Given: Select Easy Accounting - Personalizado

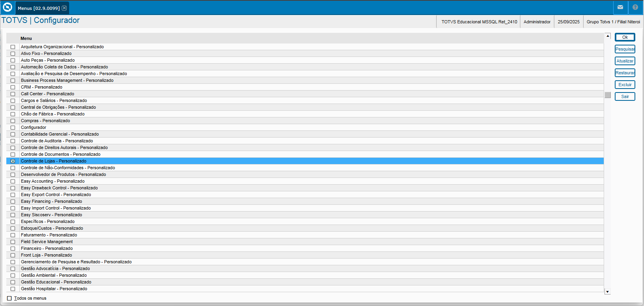Looking at the screenshot, I should (x=305, y=181).
